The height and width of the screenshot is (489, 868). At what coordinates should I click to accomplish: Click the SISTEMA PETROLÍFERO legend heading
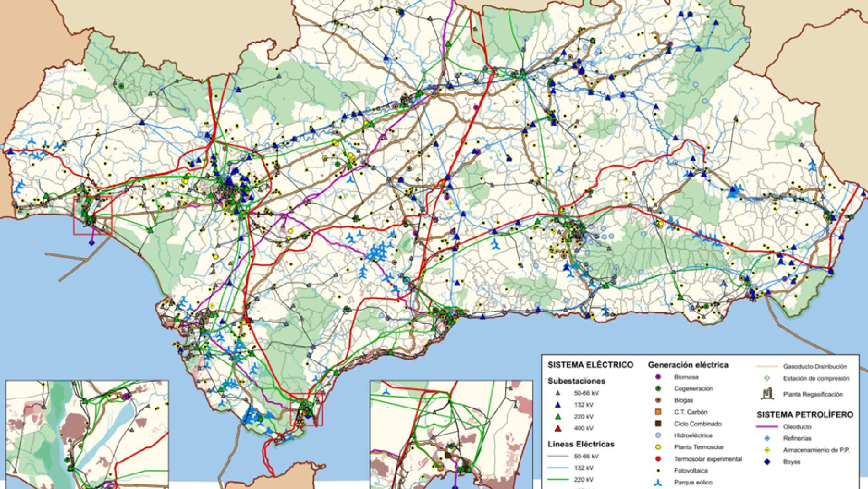[x=804, y=415]
